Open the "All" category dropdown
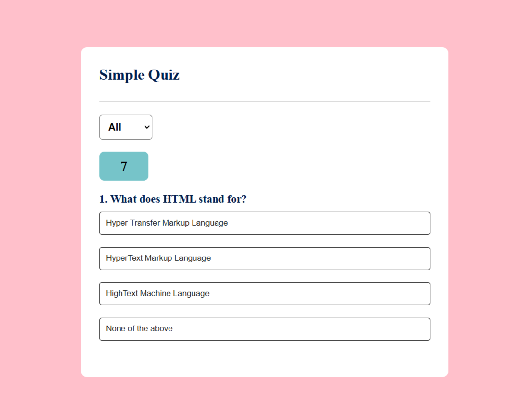Screen dimensions: 532x420 (126, 127)
